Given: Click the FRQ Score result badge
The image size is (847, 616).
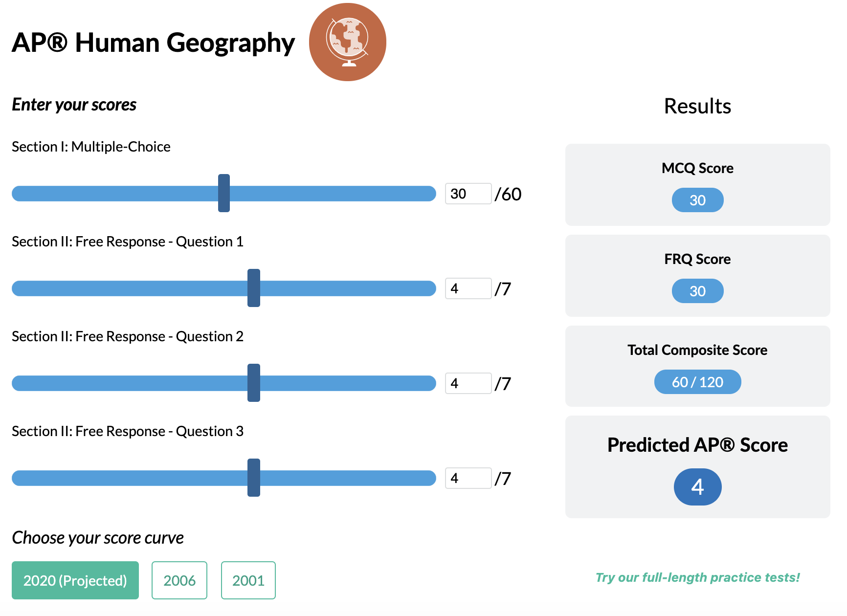Looking at the screenshot, I should click(x=698, y=291).
